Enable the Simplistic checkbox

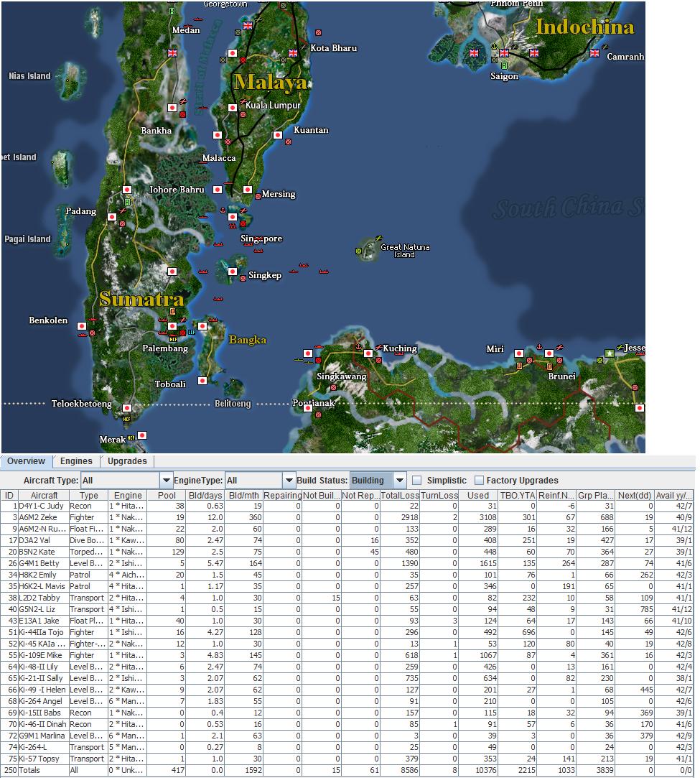(x=417, y=481)
